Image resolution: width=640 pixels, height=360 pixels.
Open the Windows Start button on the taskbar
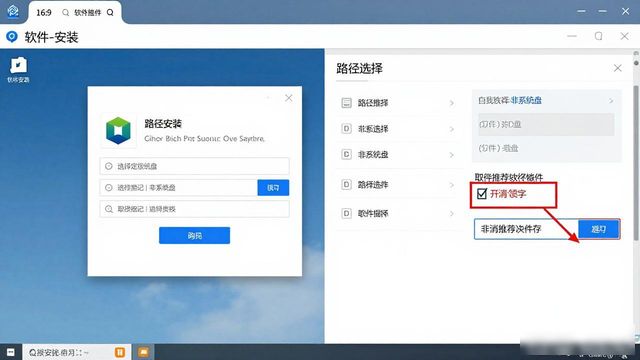click(x=11, y=352)
